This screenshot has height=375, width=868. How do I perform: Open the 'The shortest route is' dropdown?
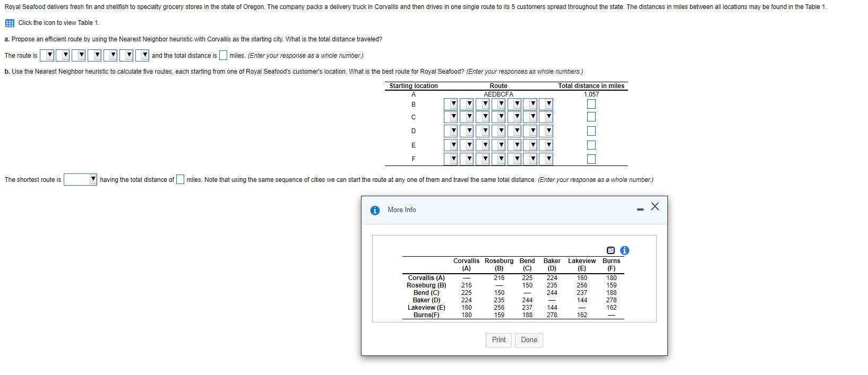point(81,179)
